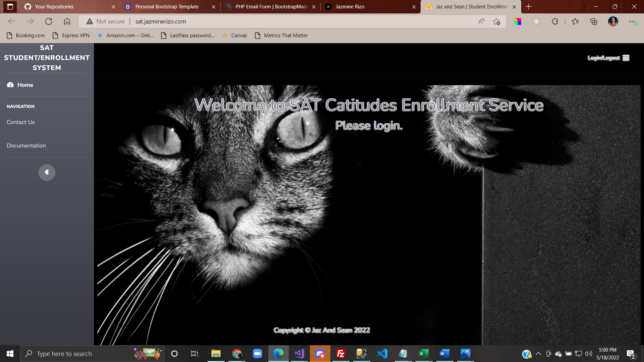The image size is (644, 362).
Task: Open the Login/Logout hamburger menu icon
Action: (626, 58)
